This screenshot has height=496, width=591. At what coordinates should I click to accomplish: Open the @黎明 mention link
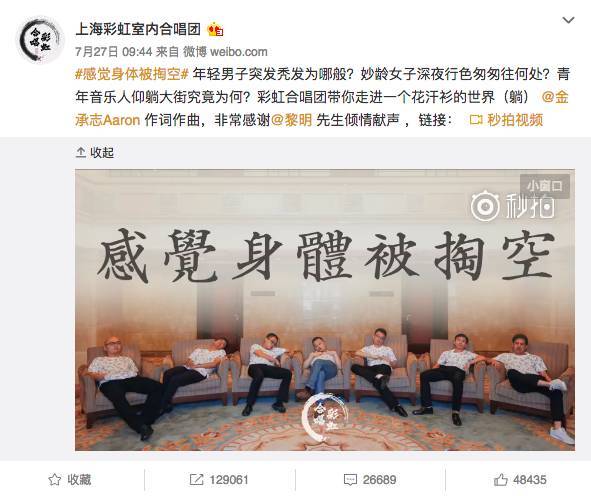[x=292, y=120]
